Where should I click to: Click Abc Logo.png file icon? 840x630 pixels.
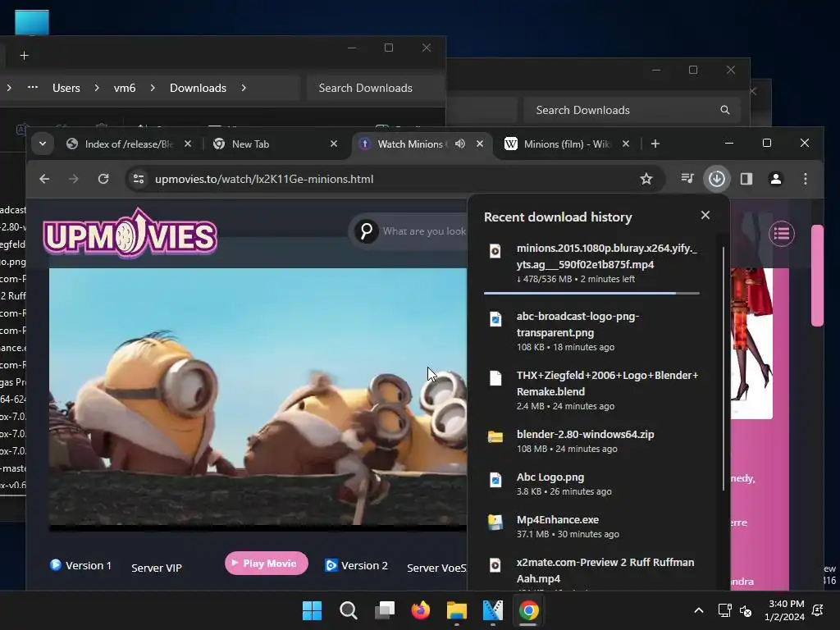[495, 479]
